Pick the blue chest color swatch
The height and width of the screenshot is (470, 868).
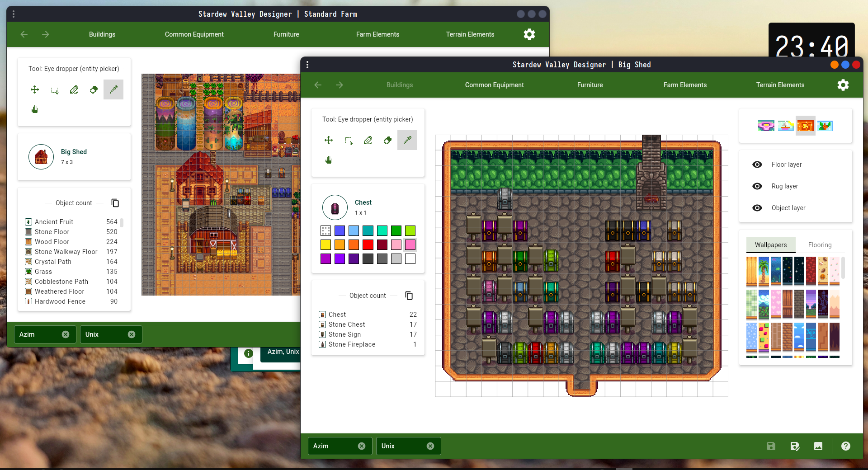click(340, 231)
